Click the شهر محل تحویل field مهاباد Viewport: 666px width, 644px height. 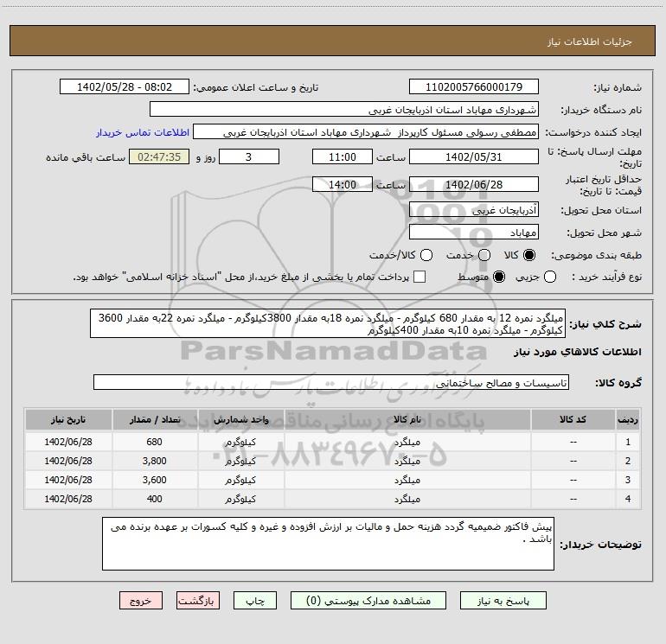(x=474, y=232)
